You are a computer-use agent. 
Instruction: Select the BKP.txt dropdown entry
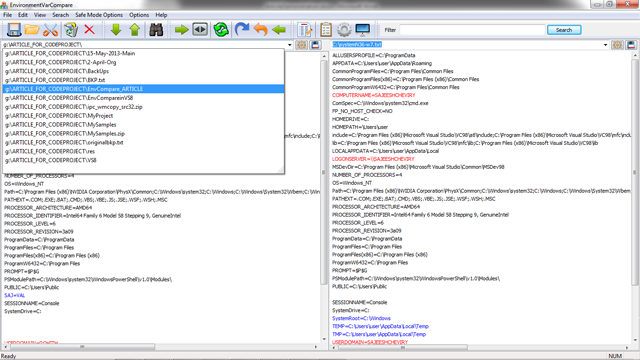click(143, 80)
